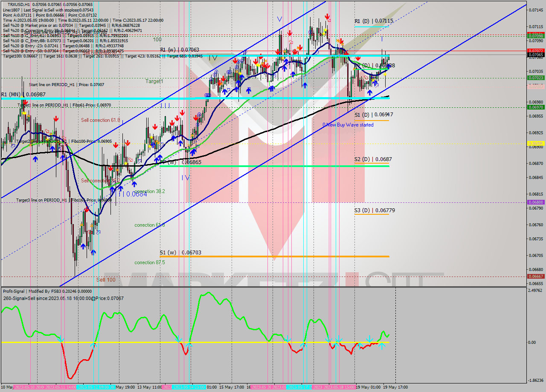Click the R1 (MN) | 0.06987 pivot label
This screenshot has width=546, height=392.
23,94
